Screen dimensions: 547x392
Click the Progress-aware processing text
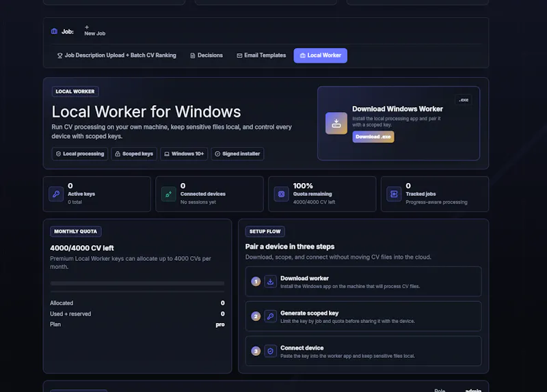point(436,202)
